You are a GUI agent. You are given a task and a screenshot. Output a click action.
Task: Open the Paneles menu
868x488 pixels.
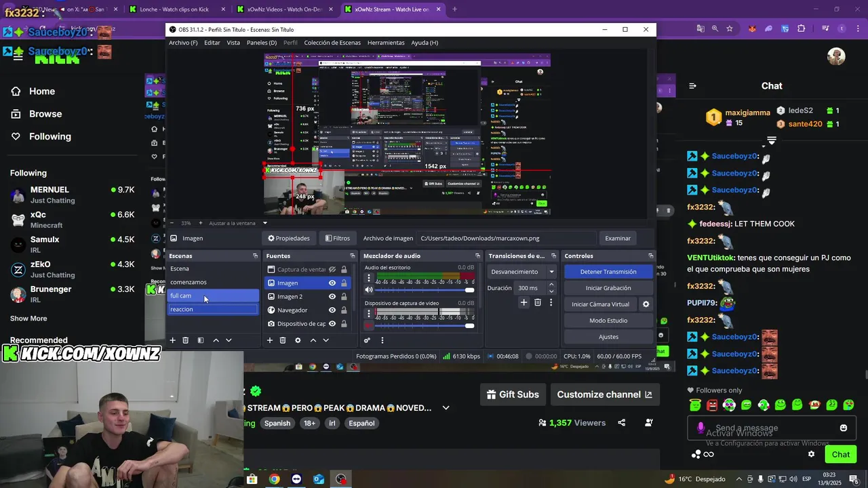(x=261, y=43)
